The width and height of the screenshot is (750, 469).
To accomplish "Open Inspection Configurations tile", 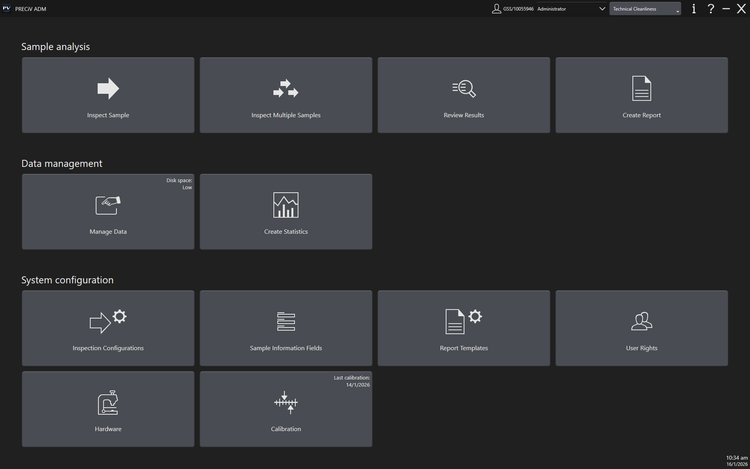I will (x=108, y=328).
